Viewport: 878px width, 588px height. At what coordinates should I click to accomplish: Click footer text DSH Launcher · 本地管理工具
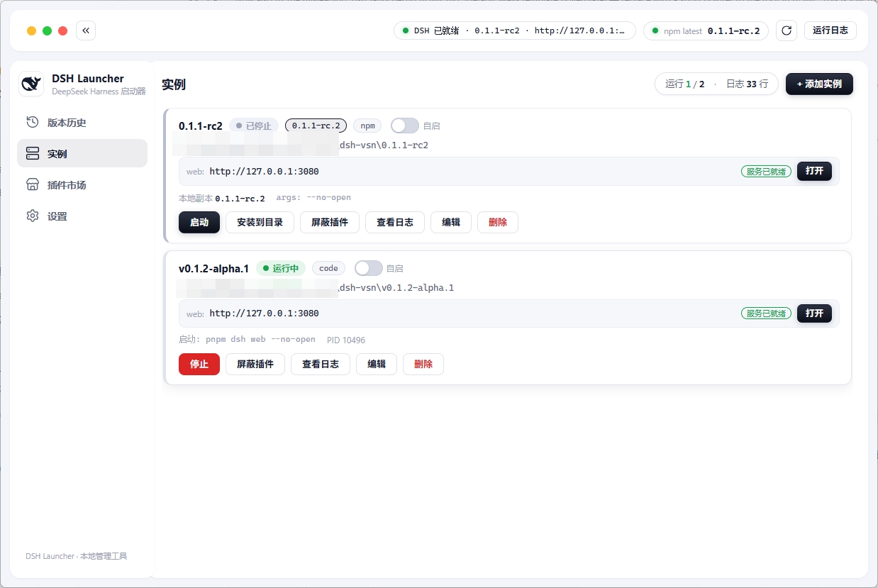(x=76, y=556)
